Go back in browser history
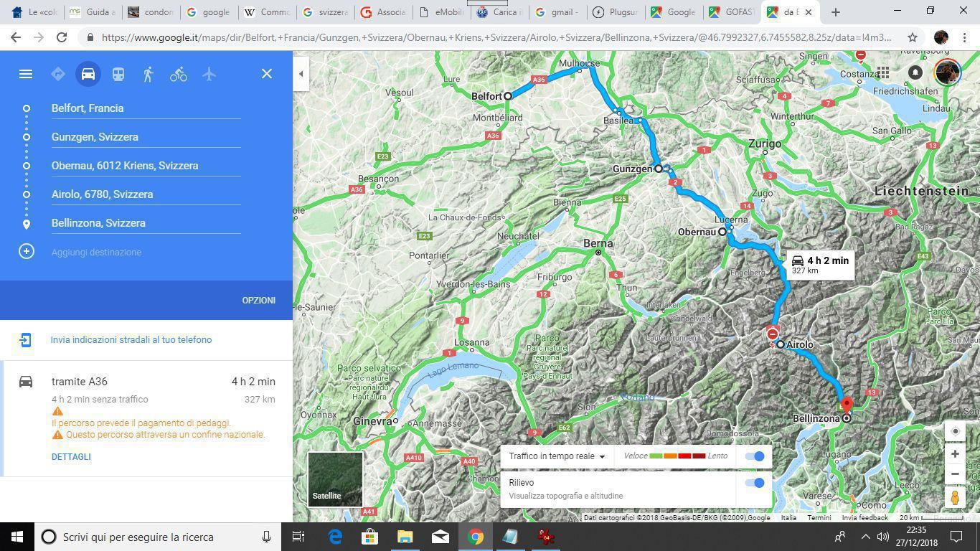The height and width of the screenshot is (551, 980). (x=16, y=37)
